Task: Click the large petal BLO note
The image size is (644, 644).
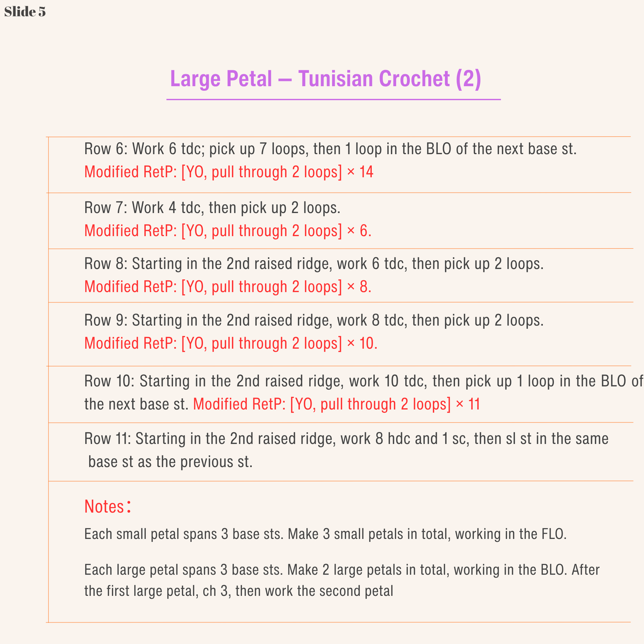Action: (342, 570)
